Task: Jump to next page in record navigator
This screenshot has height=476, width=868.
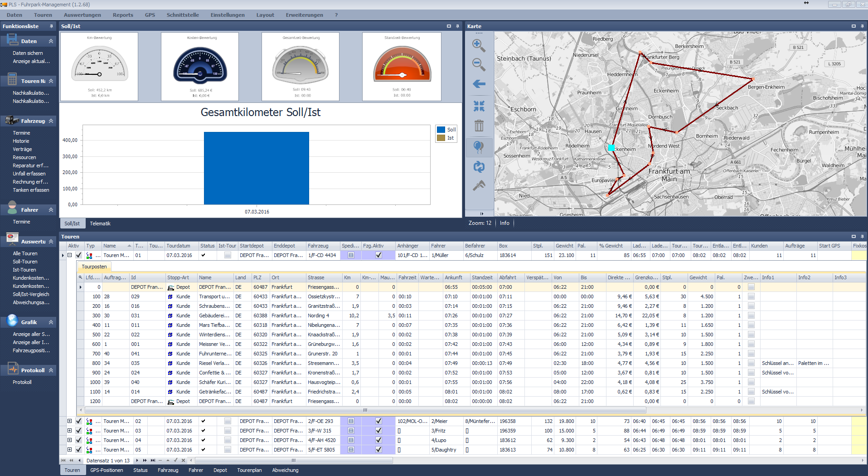Action: [x=145, y=460]
